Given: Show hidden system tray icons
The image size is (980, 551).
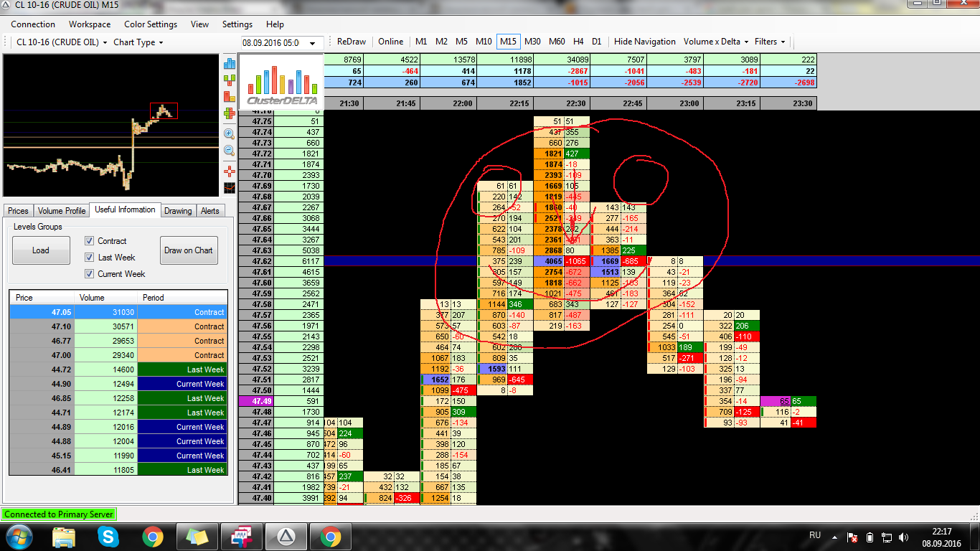Looking at the screenshot, I should (834, 536).
